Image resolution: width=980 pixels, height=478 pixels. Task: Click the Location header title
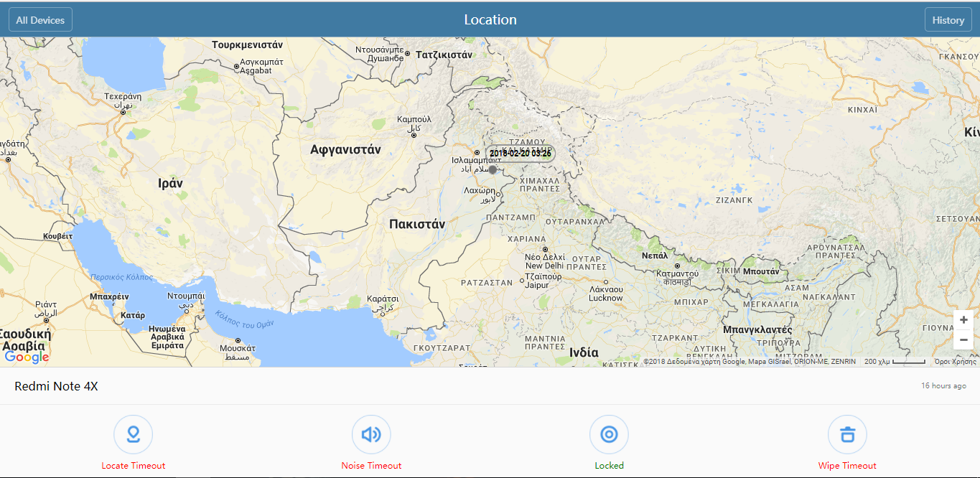point(490,20)
